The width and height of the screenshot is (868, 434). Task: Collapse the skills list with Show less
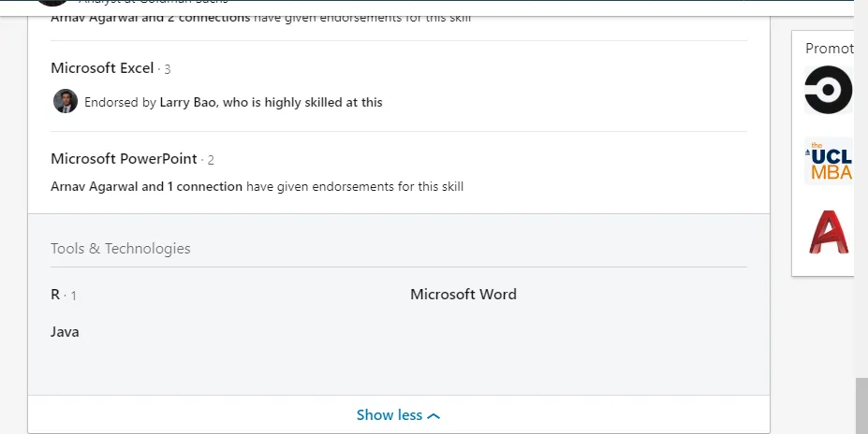tap(398, 414)
